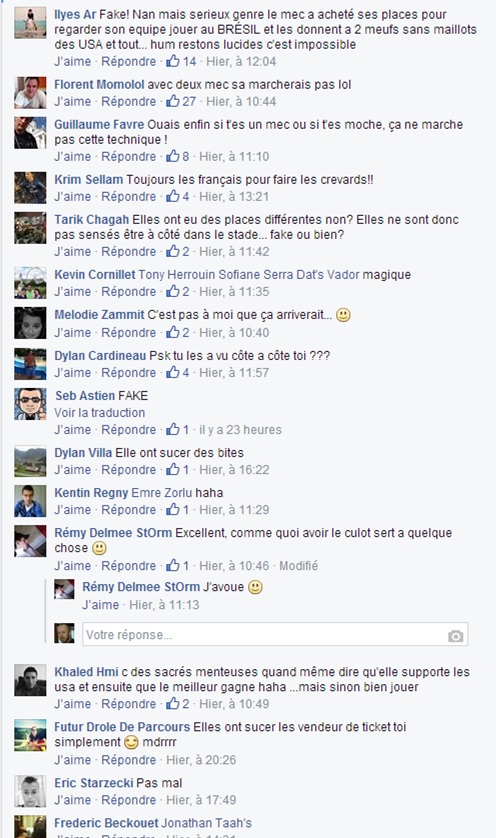Click thumbs-up icon on Melodie Zammit's comment
Viewport: 496px width, 838px height.
click(x=173, y=332)
